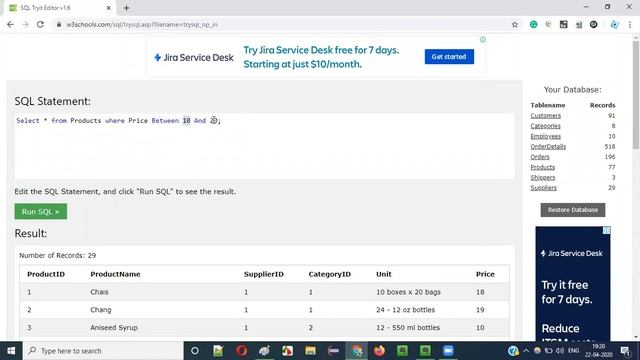Open the black round extension icon
Viewport: 640px width, 360px height.
pos(593,24)
